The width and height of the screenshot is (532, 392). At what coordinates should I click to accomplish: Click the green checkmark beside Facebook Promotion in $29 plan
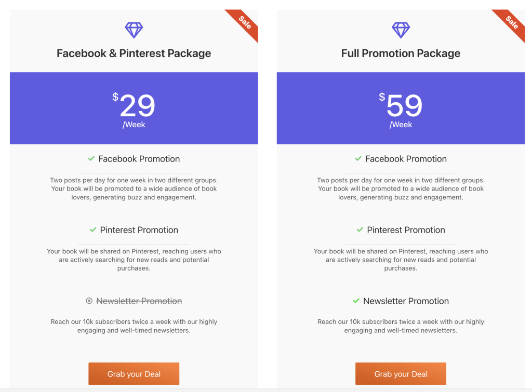click(91, 158)
